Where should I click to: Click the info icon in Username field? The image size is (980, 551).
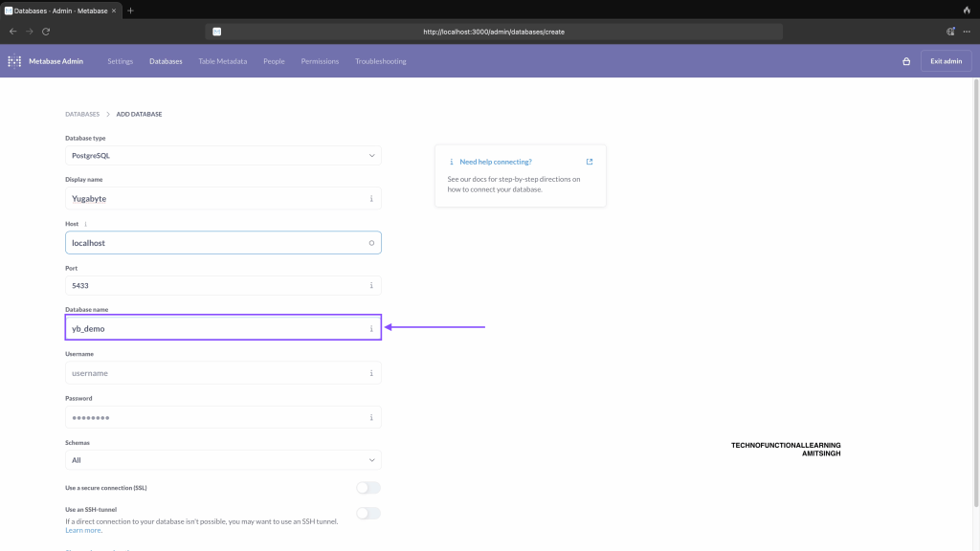[371, 373]
